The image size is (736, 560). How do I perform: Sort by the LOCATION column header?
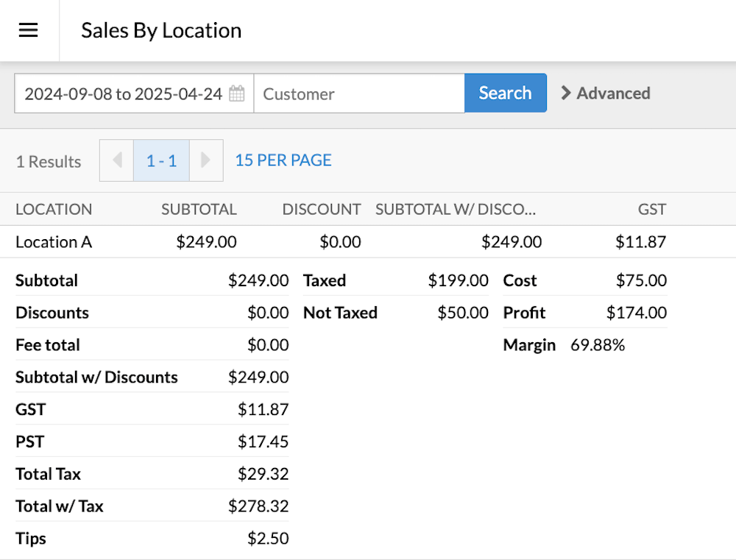54,209
